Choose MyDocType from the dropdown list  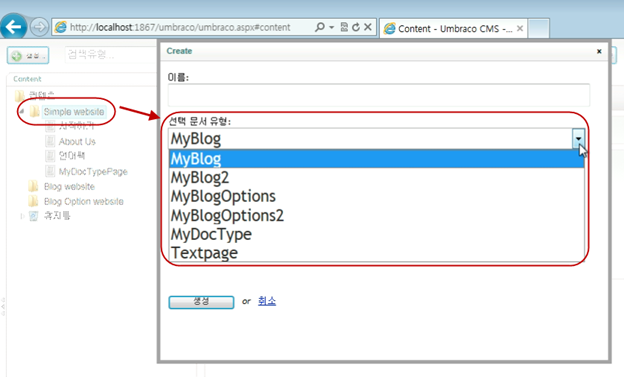coord(376,234)
